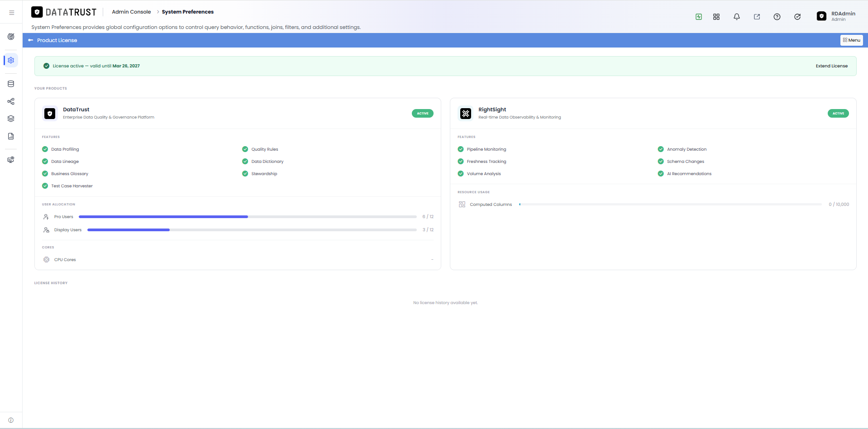This screenshot has height=429, width=868.
Task: Click the RightSight product name heading
Action: pyautogui.click(x=492, y=110)
